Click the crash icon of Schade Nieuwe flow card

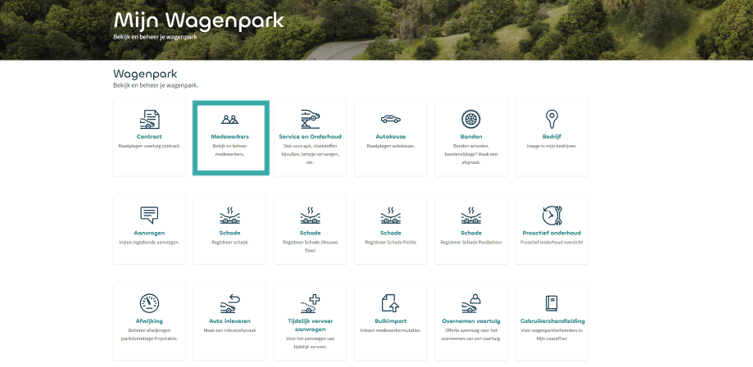coord(310,216)
